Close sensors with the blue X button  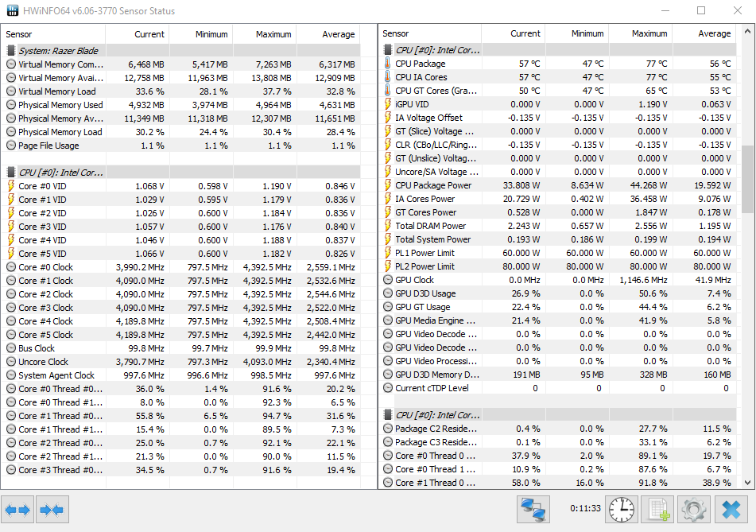(x=731, y=509)
